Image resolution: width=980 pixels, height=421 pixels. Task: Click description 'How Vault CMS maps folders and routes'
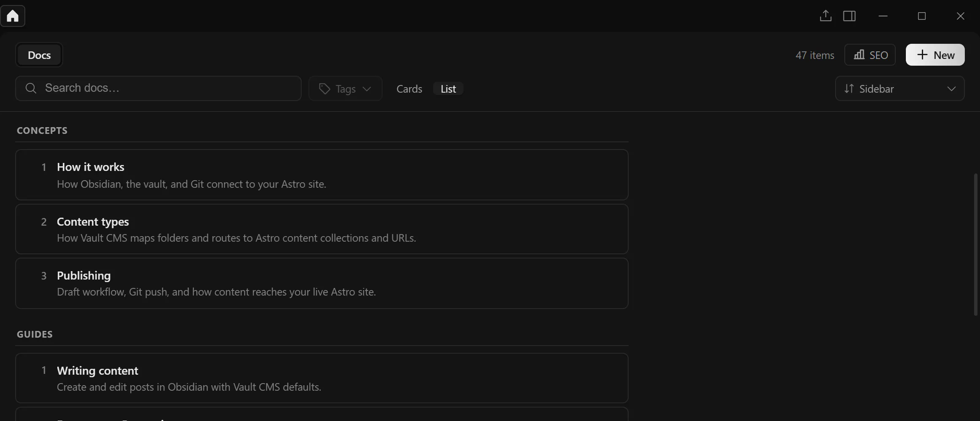click(x=236, y=238)
